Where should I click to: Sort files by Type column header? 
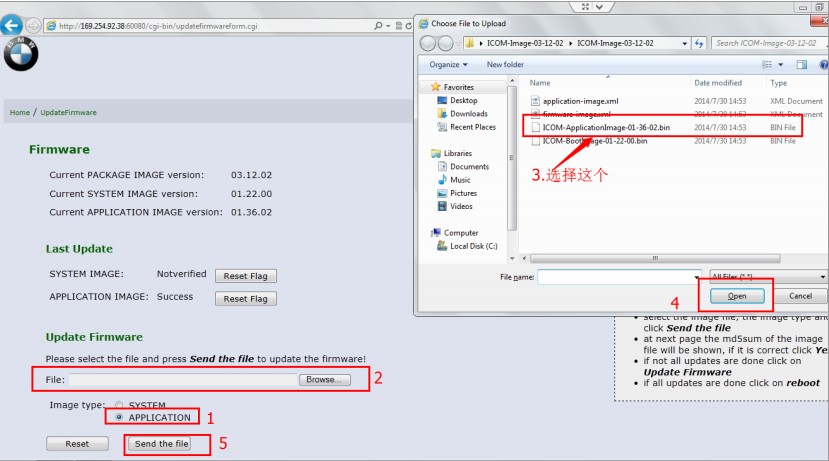[x=778, y=83]
